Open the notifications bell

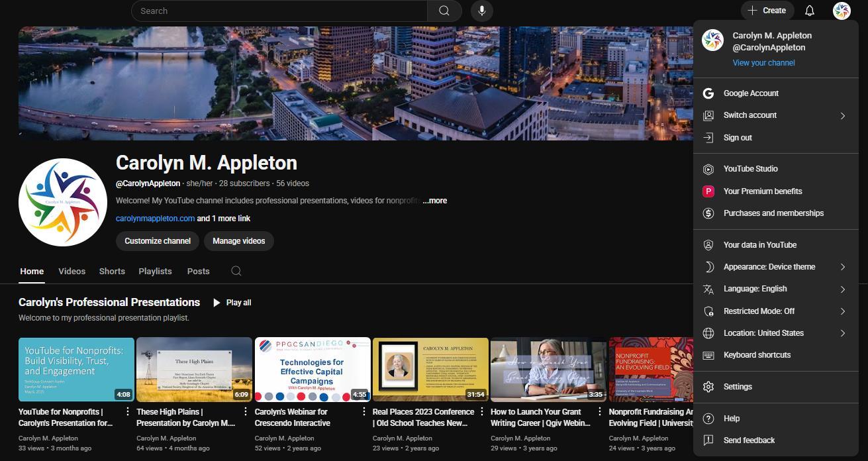tap(809, 11)
